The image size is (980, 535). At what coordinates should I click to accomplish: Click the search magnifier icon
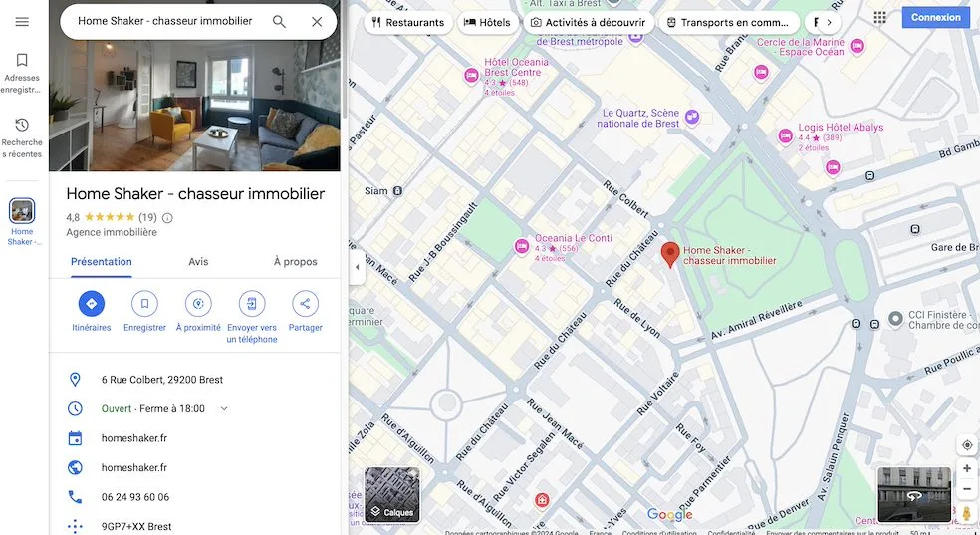pyautogui.click(x=280, y=22)
